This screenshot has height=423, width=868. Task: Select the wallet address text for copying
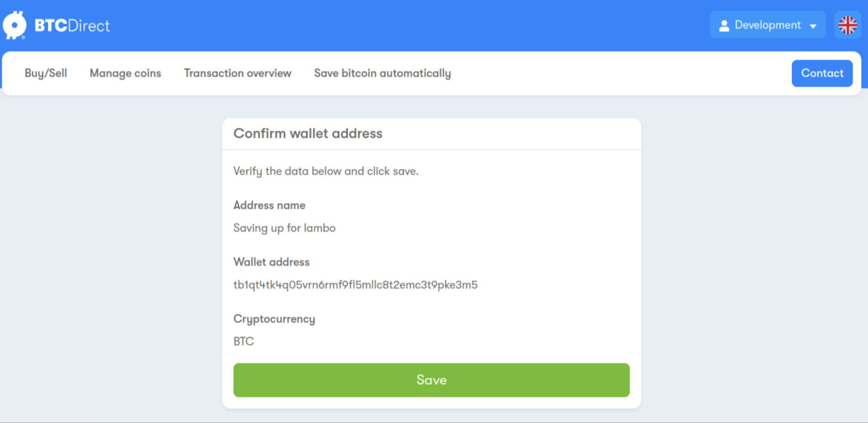[355, 285]
